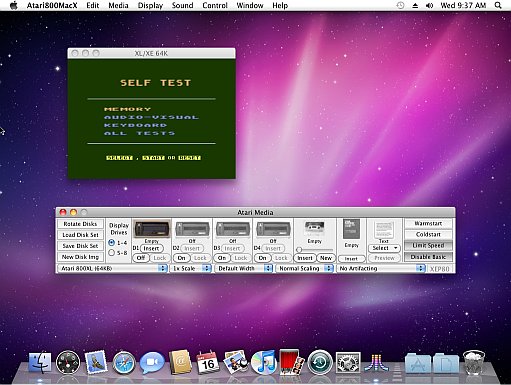
Task: Open the Documents folder in the Dock
Action: [446, 363]
